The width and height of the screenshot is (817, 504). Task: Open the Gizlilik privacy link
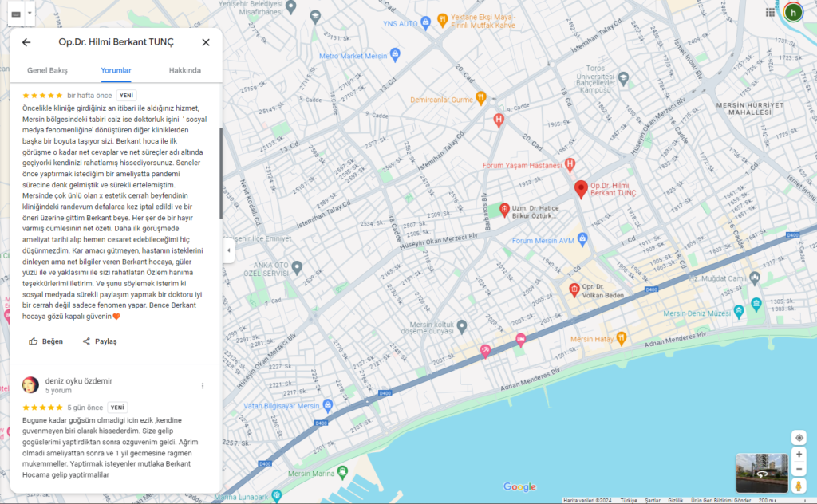pos(676,500)
